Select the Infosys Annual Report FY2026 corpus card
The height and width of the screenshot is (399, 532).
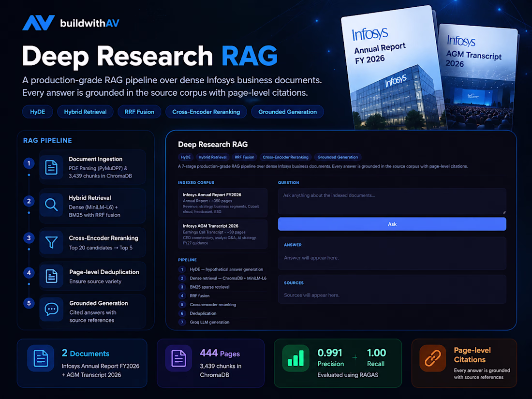(x=222, y=203)
